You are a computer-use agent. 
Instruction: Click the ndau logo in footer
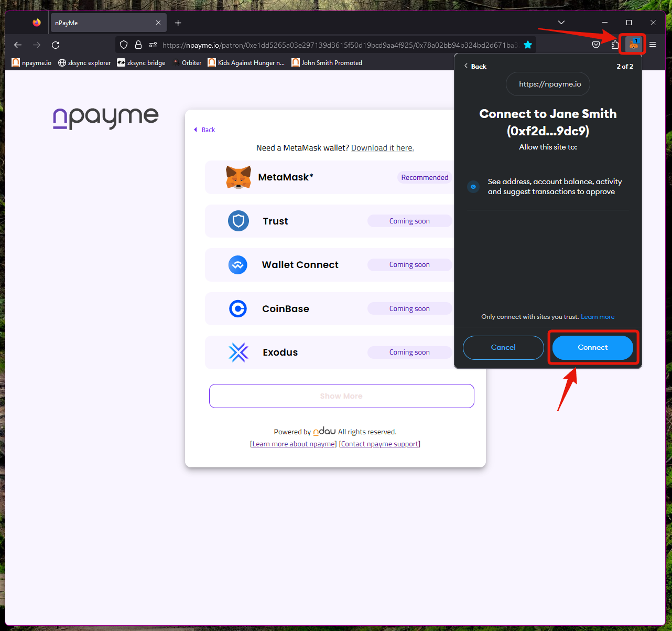(324, 431)
